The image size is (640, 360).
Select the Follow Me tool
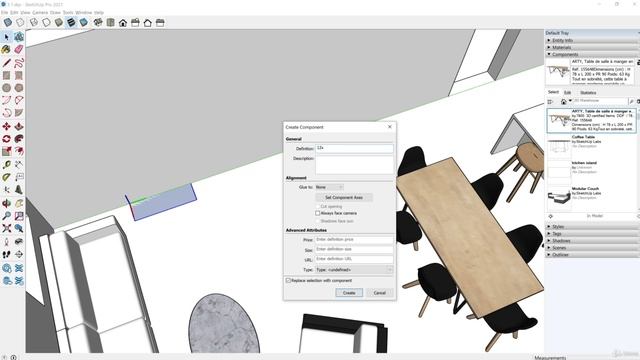click(19, 139)
